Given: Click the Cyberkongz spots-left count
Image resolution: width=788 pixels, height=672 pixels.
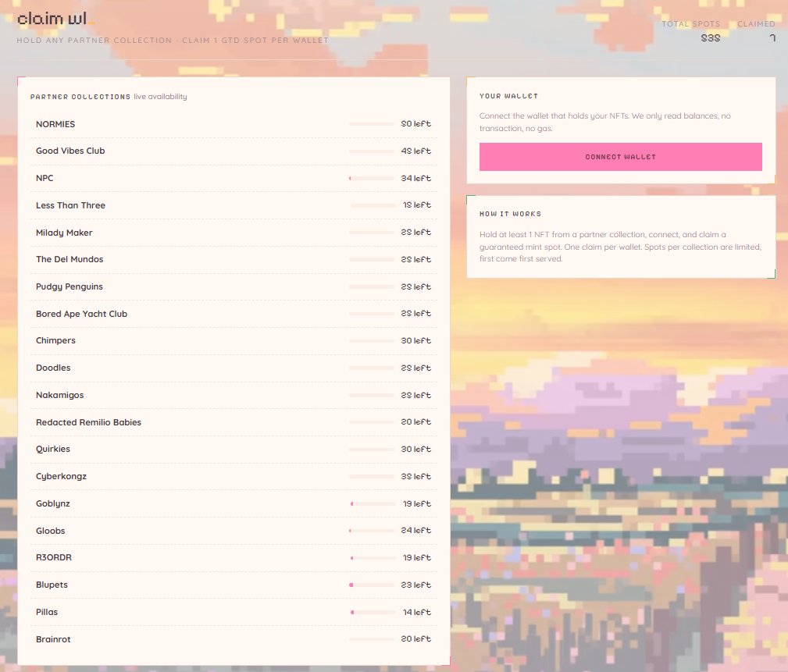Looking at the screenshot, I should [416, 476].
